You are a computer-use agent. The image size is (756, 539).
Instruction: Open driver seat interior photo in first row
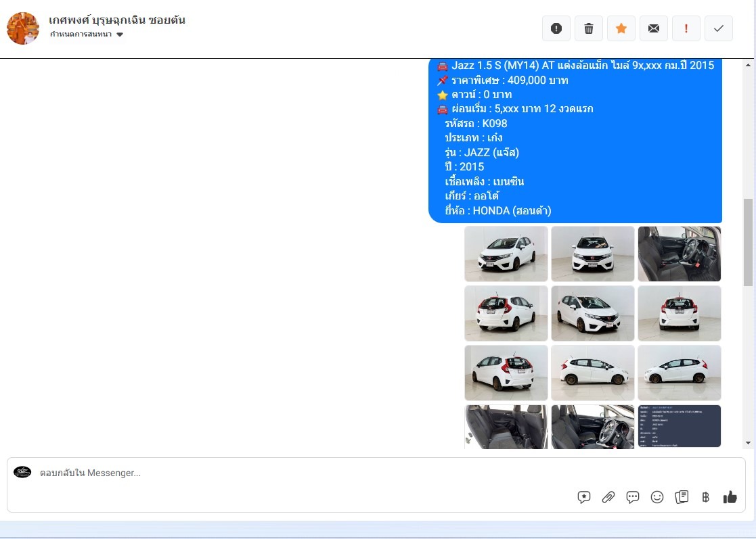tap(680, 254)
